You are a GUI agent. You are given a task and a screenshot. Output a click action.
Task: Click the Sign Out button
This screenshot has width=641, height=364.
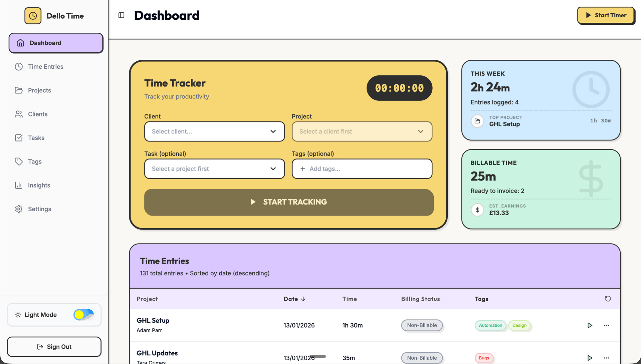(54, 347)
